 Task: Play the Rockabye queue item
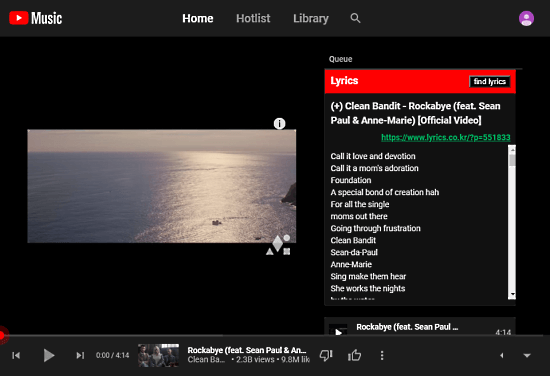coord(338,331)
